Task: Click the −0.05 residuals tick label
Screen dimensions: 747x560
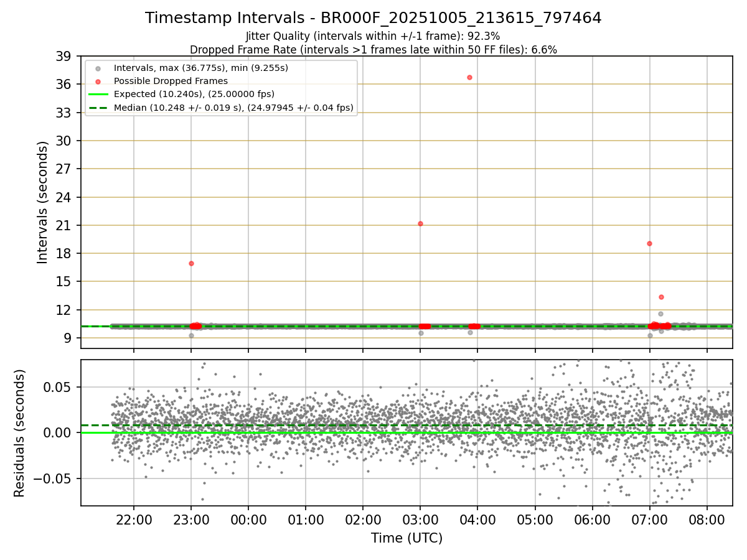Action: [x=51, y=478]
